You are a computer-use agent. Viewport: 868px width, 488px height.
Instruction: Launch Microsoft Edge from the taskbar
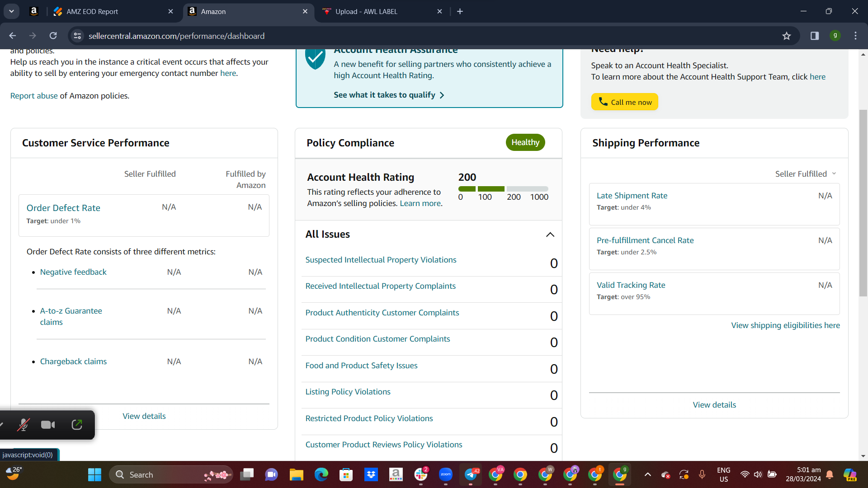[x=321, y=474]
